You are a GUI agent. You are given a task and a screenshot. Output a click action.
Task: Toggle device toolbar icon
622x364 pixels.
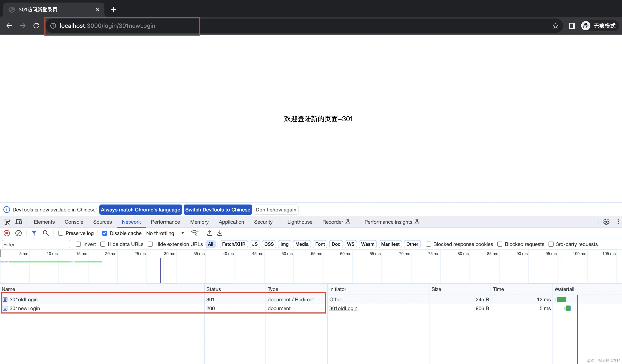pos(19,222)
